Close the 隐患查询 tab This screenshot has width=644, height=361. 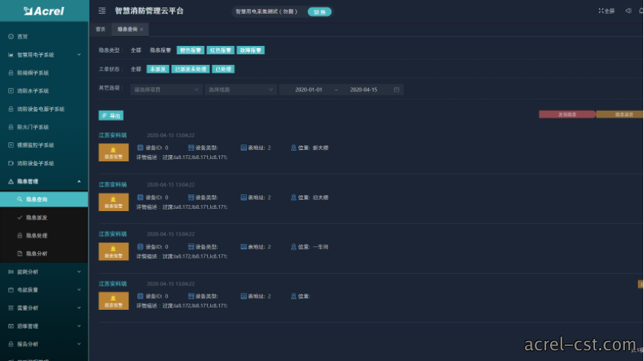141,29
